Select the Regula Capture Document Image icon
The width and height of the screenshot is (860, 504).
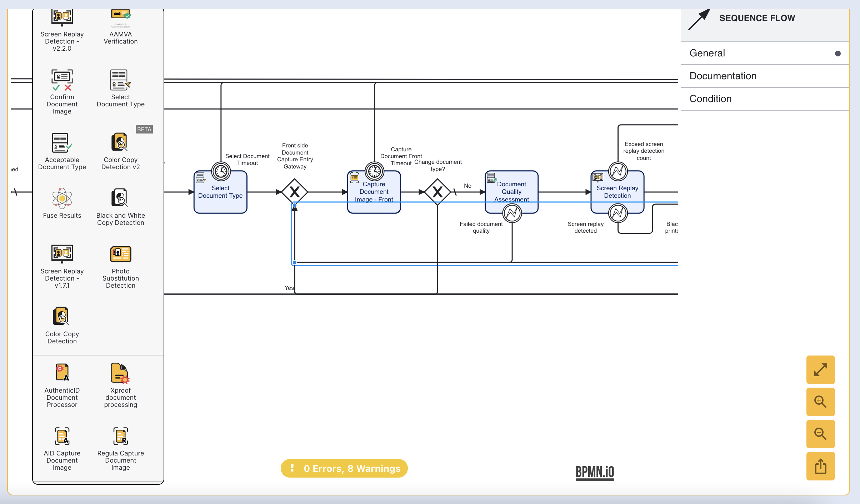121,436
